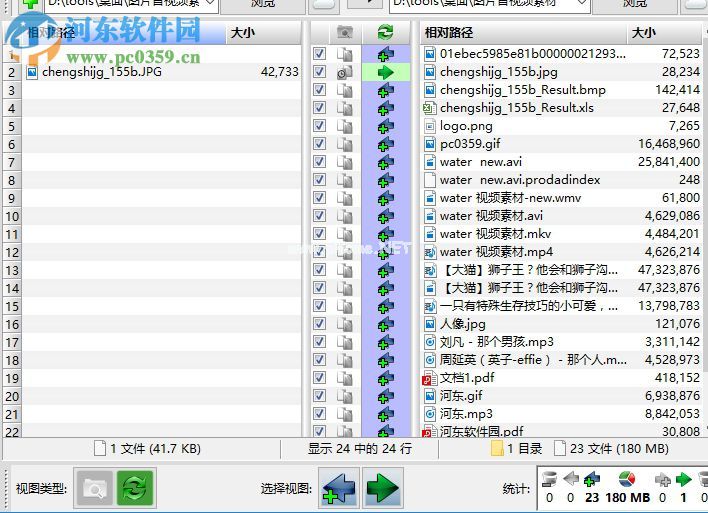This screenshot has height=513, width=708.
Task: Click size value 16,468,960 of pc0359.gif
Action: coord(669,144)
